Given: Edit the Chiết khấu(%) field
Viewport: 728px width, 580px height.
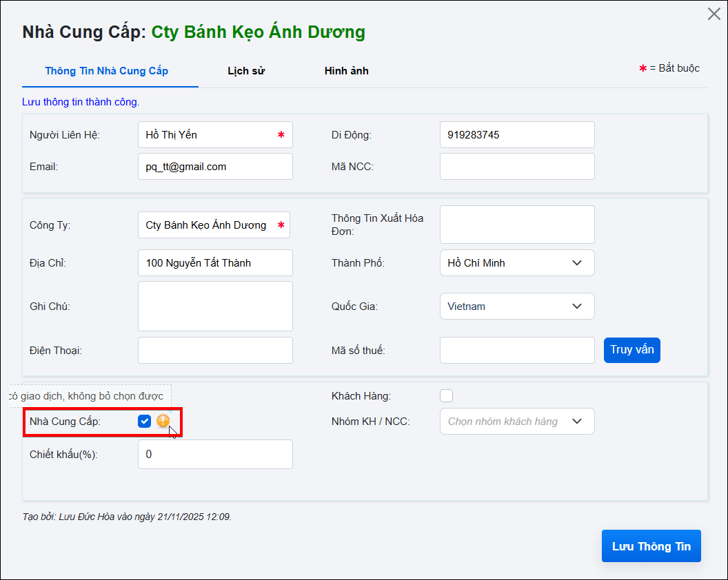Looking at the screenshot, I should (215, 454).
